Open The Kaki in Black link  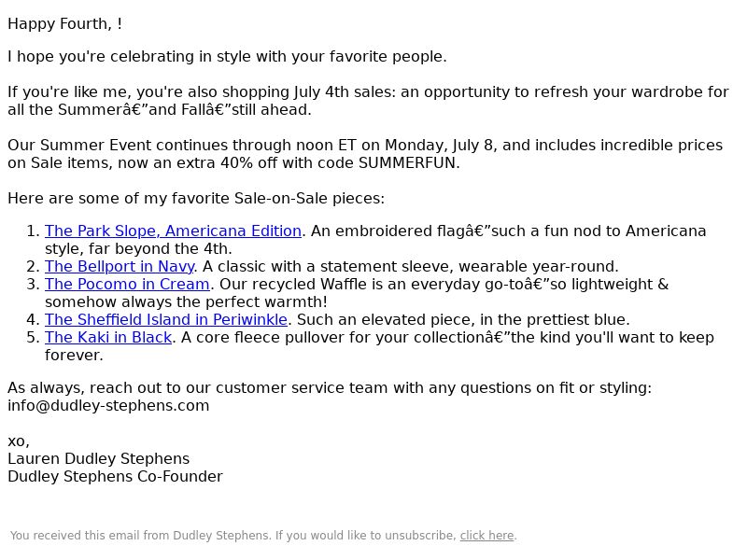(x=108, y=337)
